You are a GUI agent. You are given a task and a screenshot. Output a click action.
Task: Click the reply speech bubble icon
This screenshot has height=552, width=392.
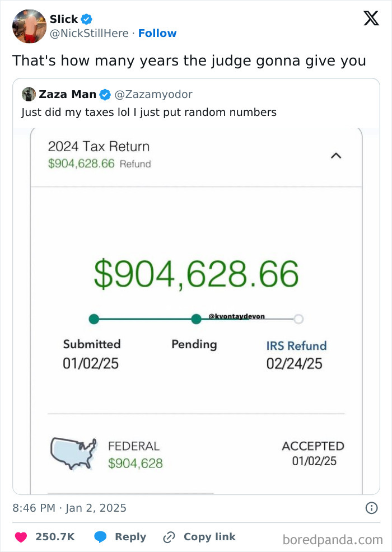(101, 537)
